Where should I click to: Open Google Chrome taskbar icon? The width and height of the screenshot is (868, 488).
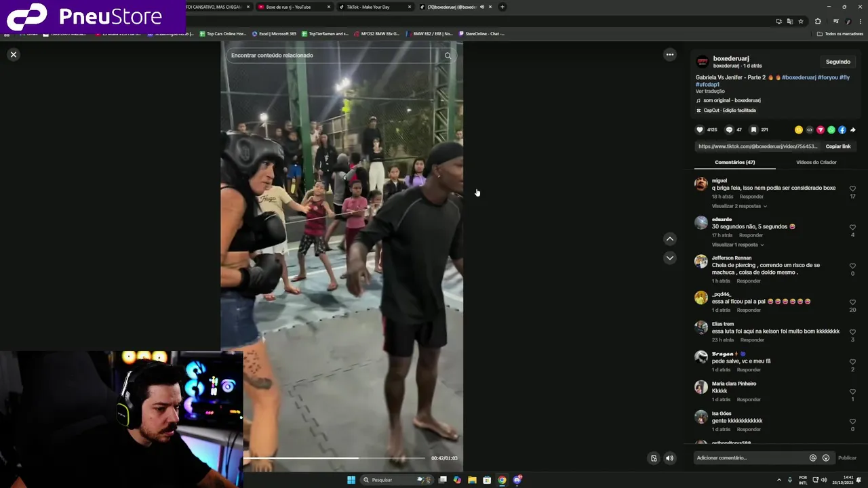502,480
